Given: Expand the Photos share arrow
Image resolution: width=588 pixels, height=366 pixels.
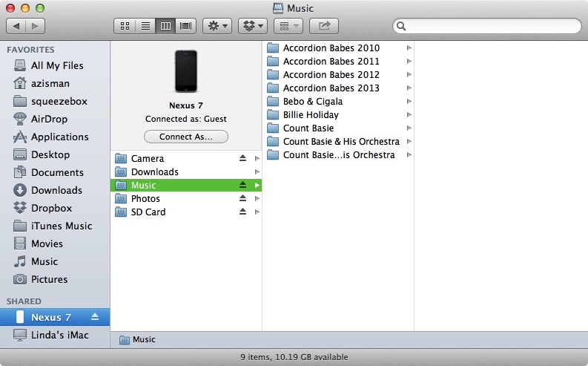Looking at the screenshot, I should [257, 198].
